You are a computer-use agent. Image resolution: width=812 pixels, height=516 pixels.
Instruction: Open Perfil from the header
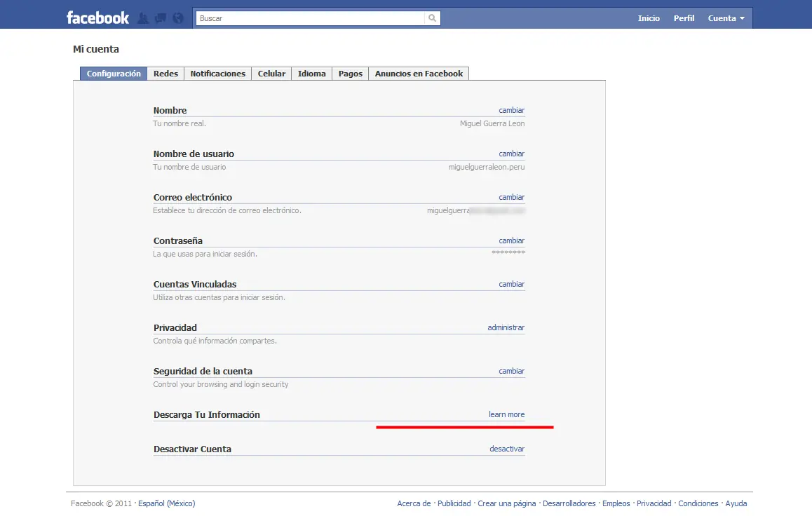pyautogui.click(x=684, y=18)
